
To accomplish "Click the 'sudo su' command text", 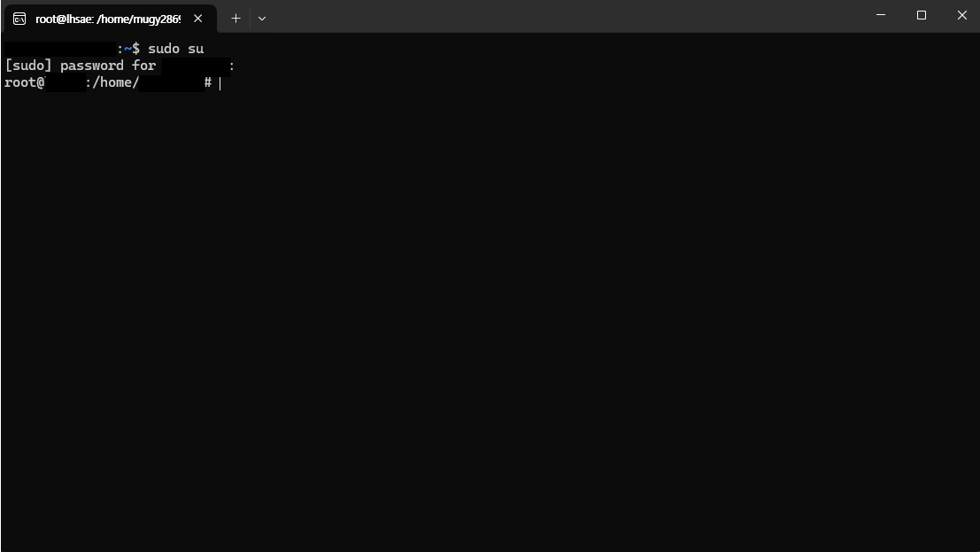I will point(175,49).
